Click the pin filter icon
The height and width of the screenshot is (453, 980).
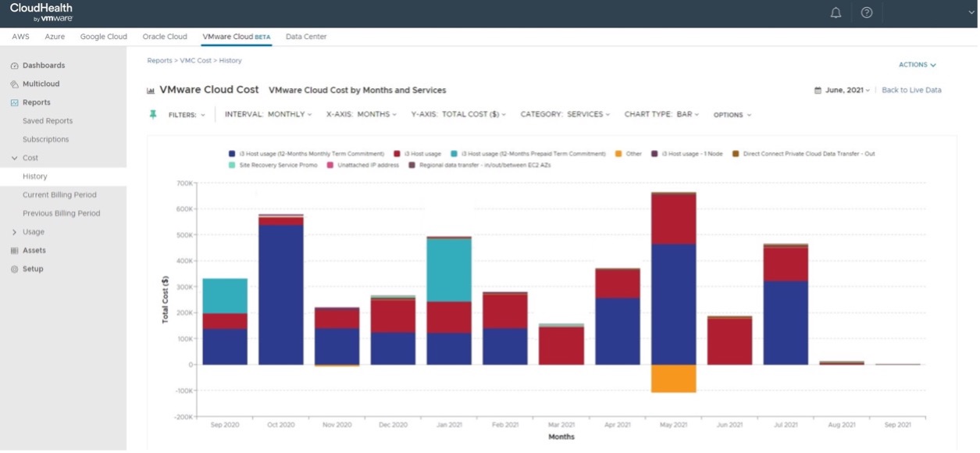[x=154, y=114]
